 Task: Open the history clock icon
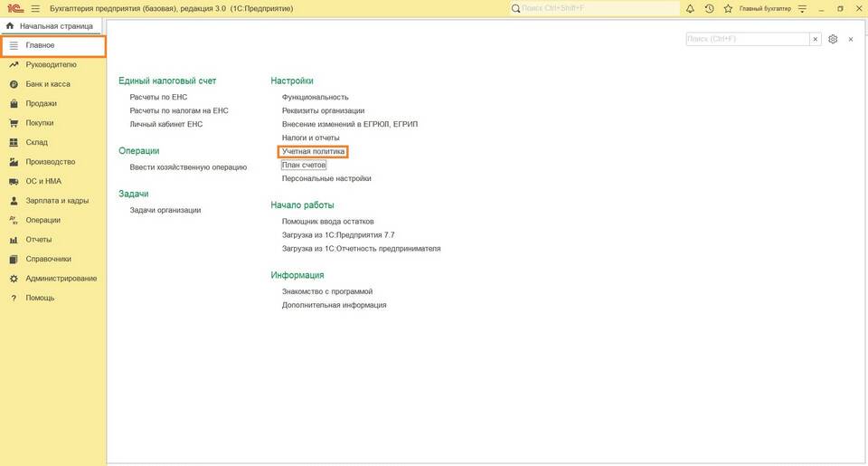(709, 8)
